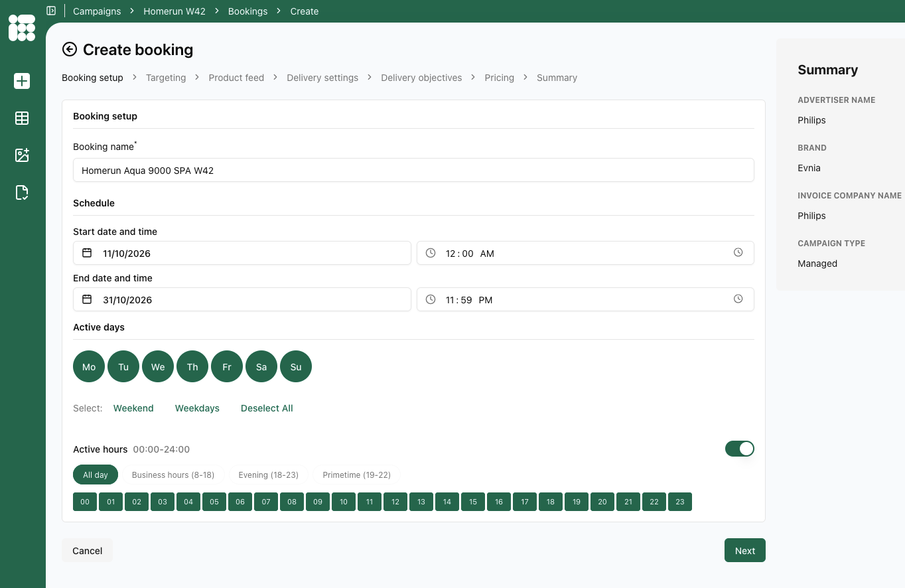The width and height of the screenshot is (905, 588).
Task: Select Primetime (19-22) preset
Action: pos(356,475)
